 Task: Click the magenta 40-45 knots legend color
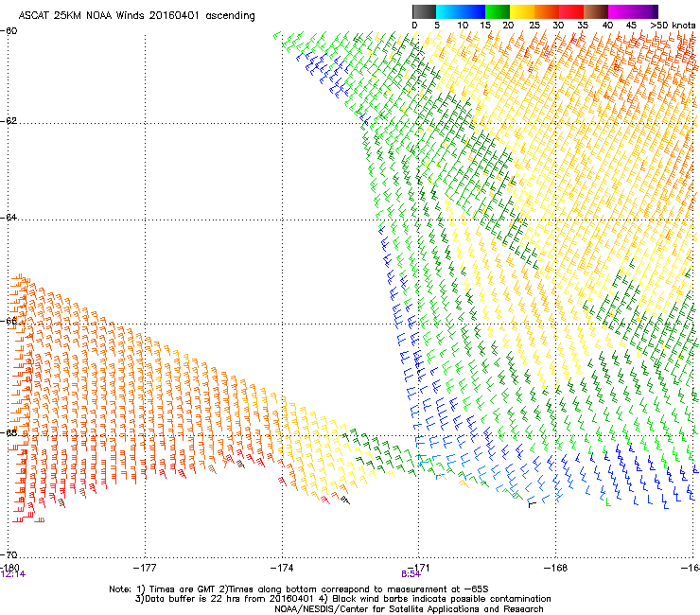coord(621,11)
